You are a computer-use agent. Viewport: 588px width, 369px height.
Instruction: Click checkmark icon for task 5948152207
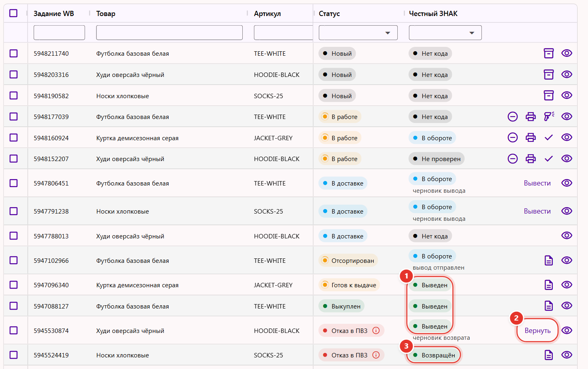(x=549, y=159)
